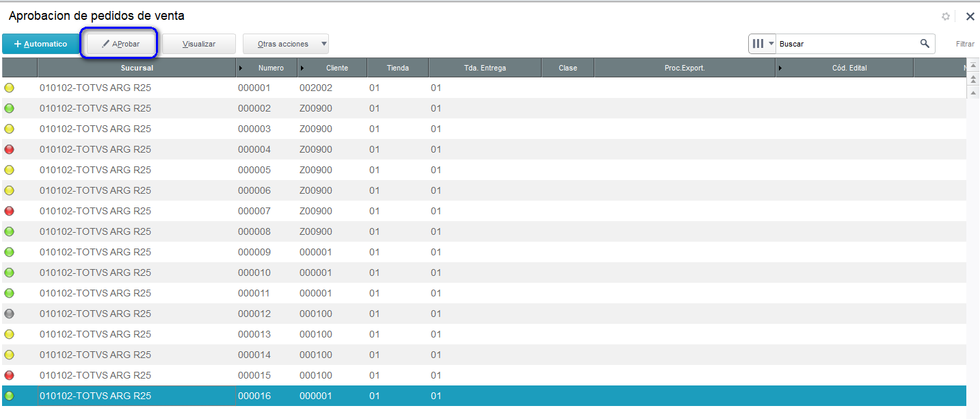Click yellow status icon of order 000014
980x419 pixels.
[9, 355]
